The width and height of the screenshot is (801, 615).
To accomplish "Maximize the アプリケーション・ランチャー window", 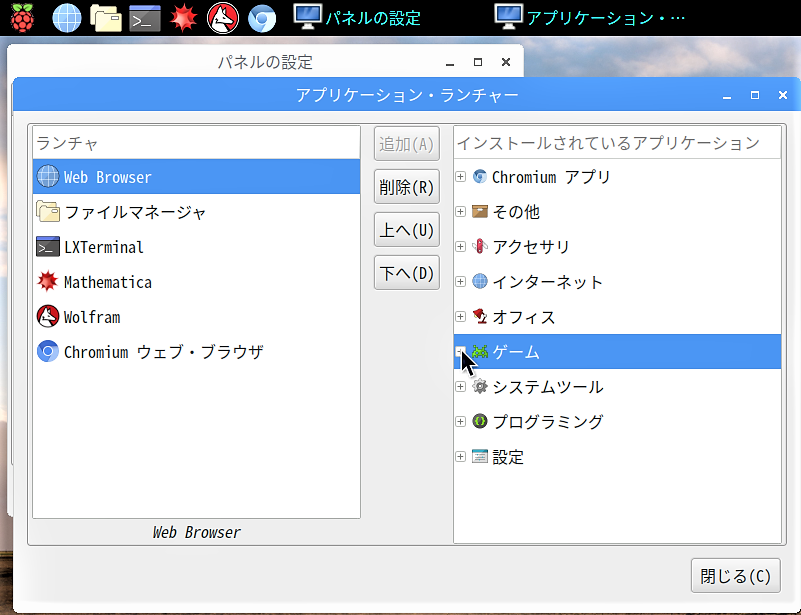I will click(755, 95).
